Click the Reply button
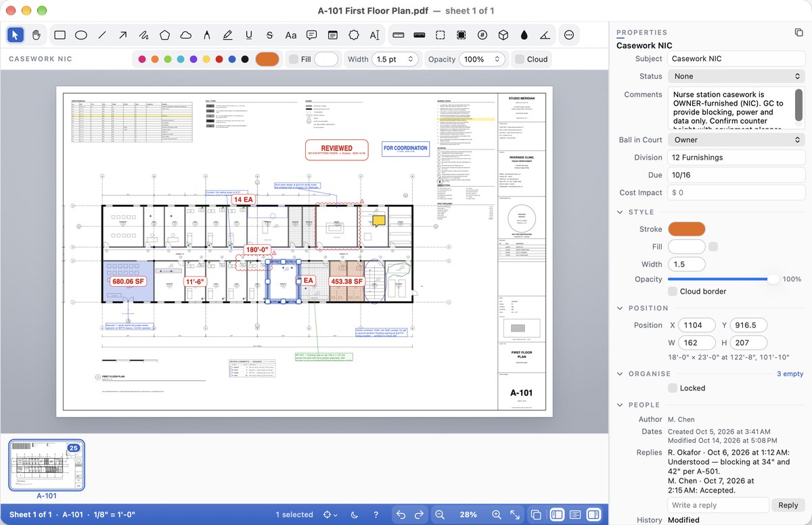 [x=788, y=505]
